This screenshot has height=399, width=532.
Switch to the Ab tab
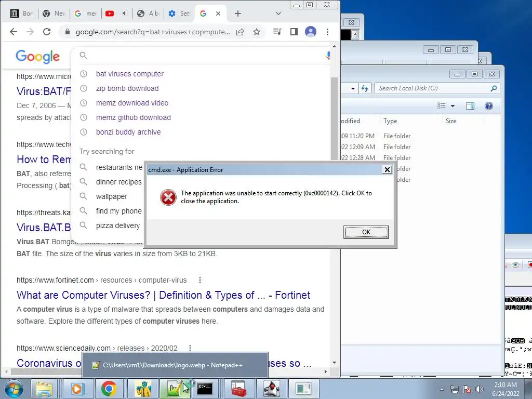[148, 14]
